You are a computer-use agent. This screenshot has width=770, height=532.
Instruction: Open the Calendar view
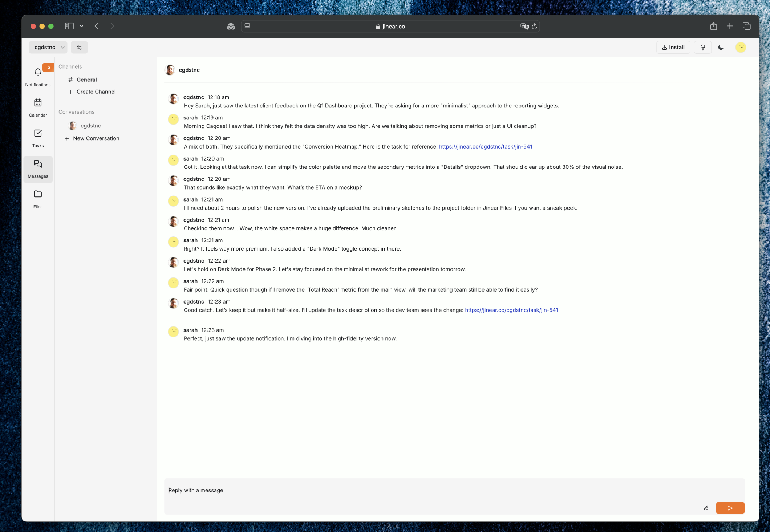(38, 107)
